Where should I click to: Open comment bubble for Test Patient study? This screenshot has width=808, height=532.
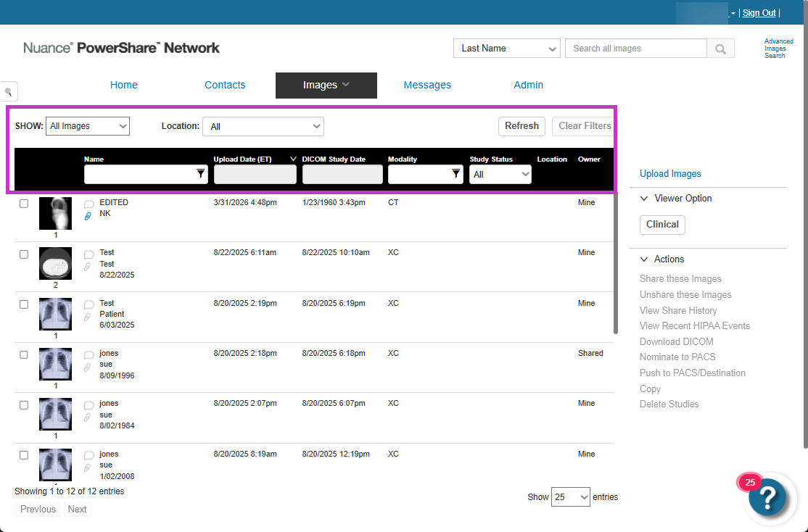click(88, 305)
